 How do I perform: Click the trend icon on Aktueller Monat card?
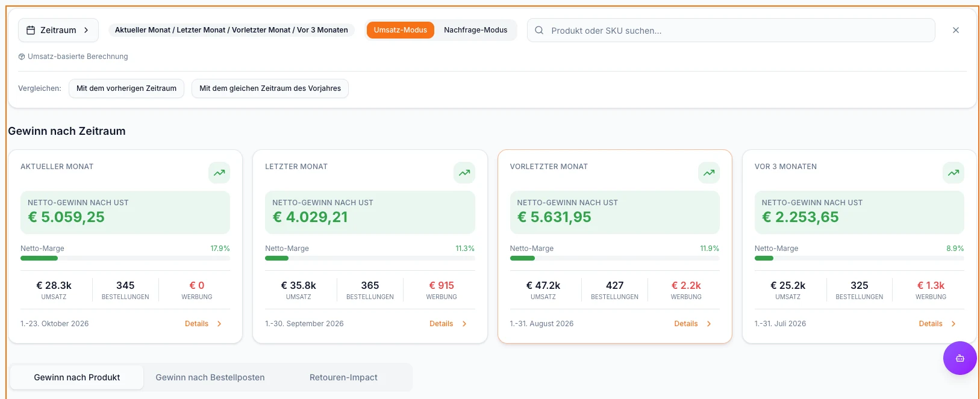coord(219,173)
